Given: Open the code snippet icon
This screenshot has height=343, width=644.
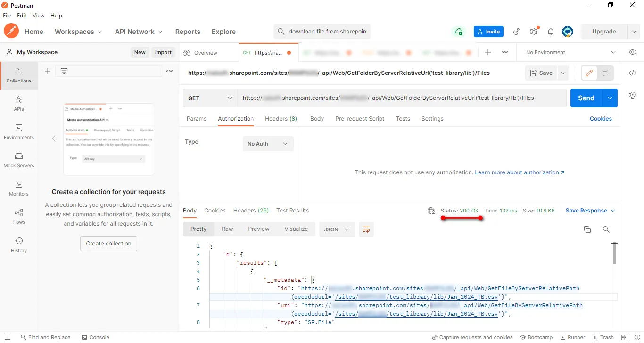Looking at the screenshot, I should tap(633, 73).
